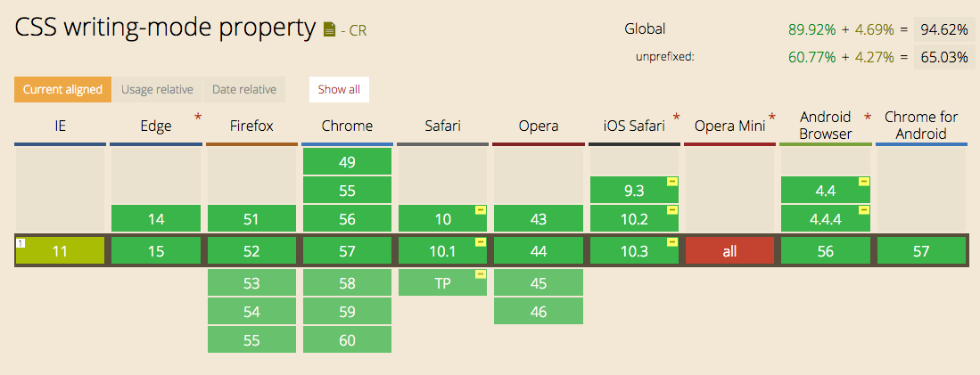
Task: Click the asterisk beside Opera Mini header
Action: point(772,118)
